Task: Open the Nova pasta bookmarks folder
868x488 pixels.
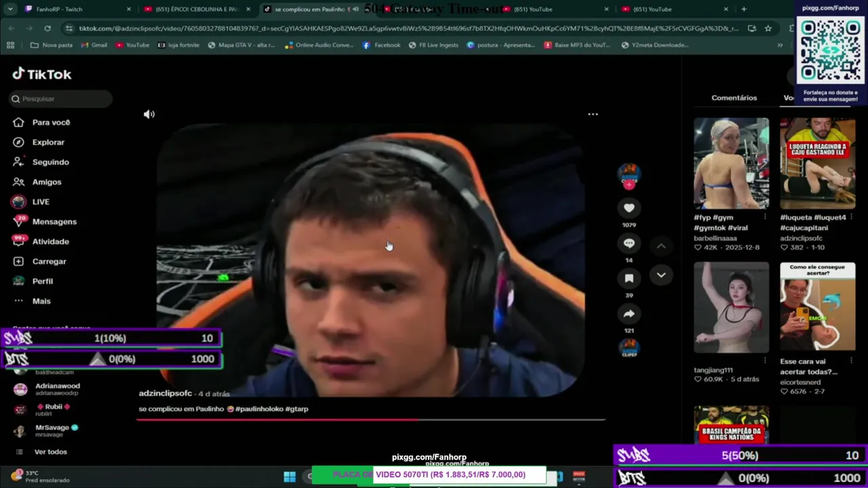Action: pos(52,45)
